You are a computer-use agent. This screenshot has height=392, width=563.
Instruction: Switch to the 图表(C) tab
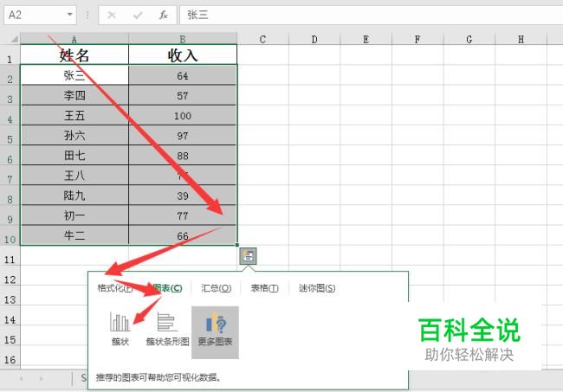pos(167,288)
